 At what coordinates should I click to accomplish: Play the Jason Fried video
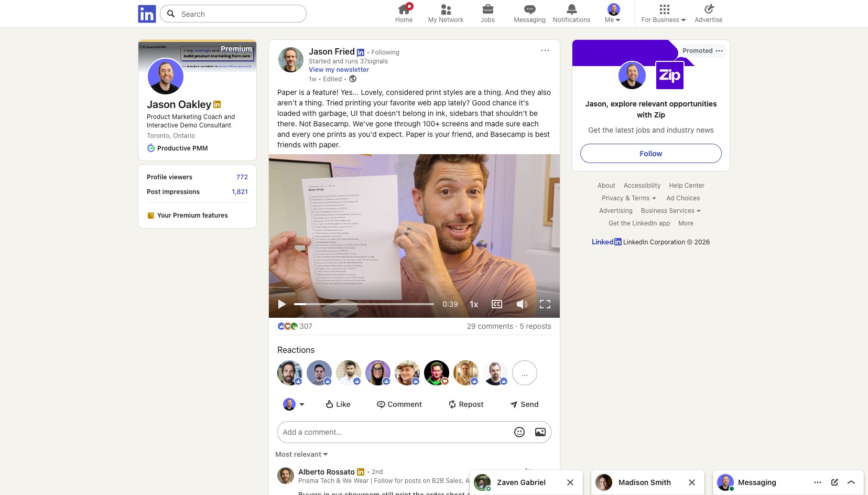(x=282, y=304)
